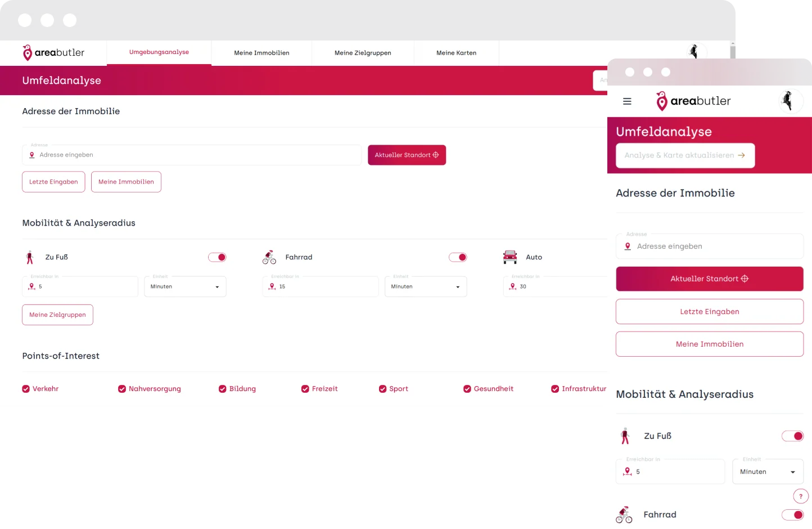Toggle Fahrrad switch in mobile window

(x=793, y=514)
